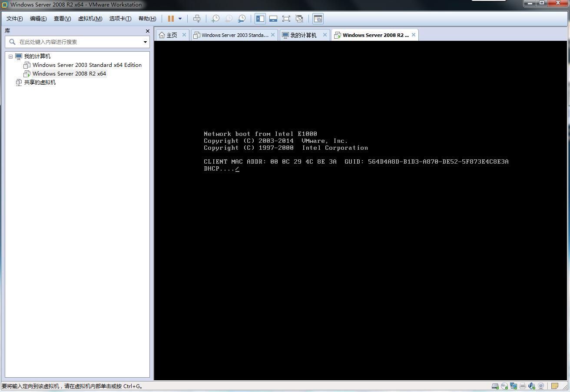Toggle the library sidebar display

[x=260, y=19]
